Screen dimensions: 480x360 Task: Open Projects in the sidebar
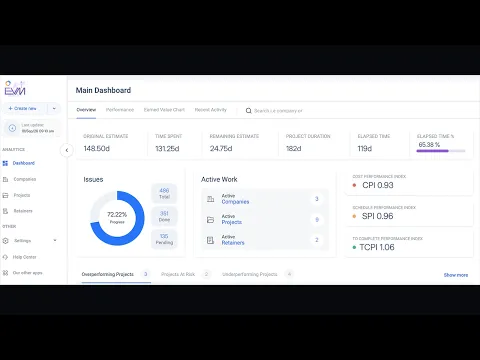pyautogui.click(x=22, y=195)
